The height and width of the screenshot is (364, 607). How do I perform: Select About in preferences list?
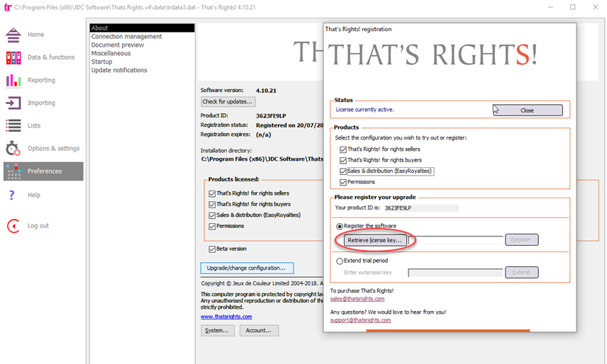click(142, 28)
